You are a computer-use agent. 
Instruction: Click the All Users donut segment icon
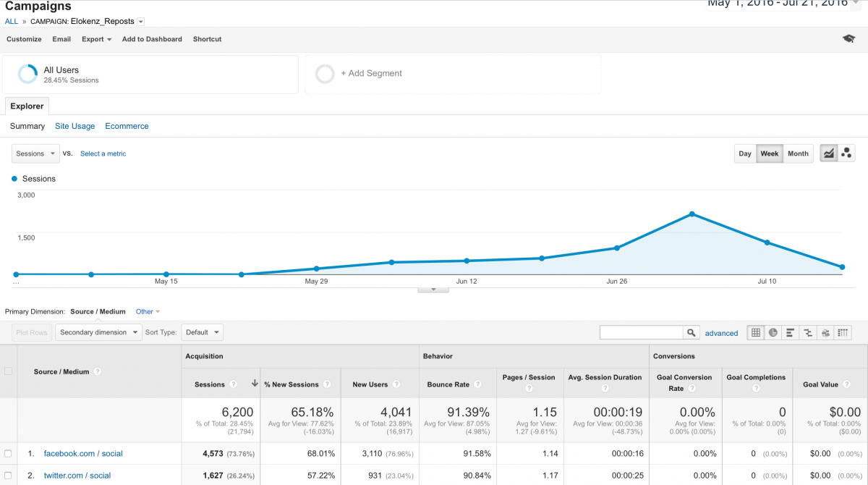(x=27, y=74)
